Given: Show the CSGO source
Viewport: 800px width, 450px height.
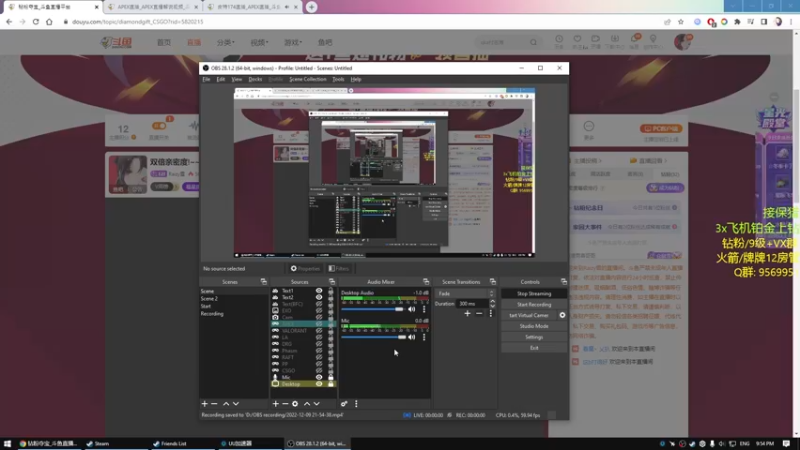Looking at the screenshot, I should point(319,370).
